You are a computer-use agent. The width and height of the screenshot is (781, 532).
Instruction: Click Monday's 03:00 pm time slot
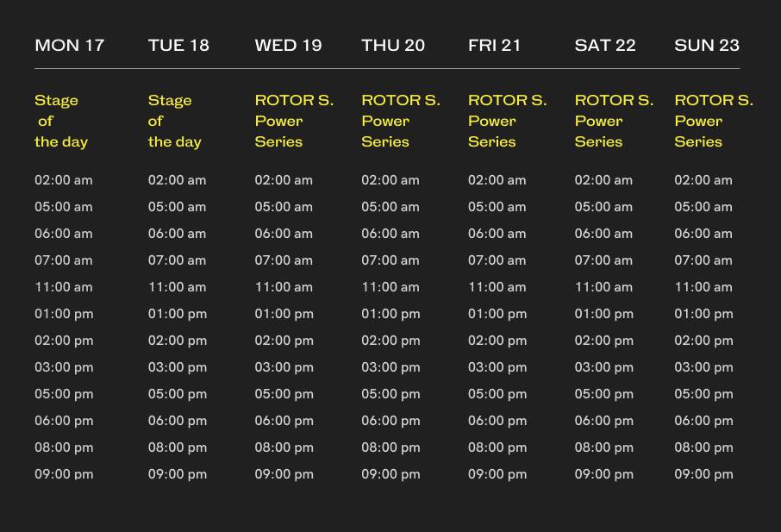coord(64,367)
